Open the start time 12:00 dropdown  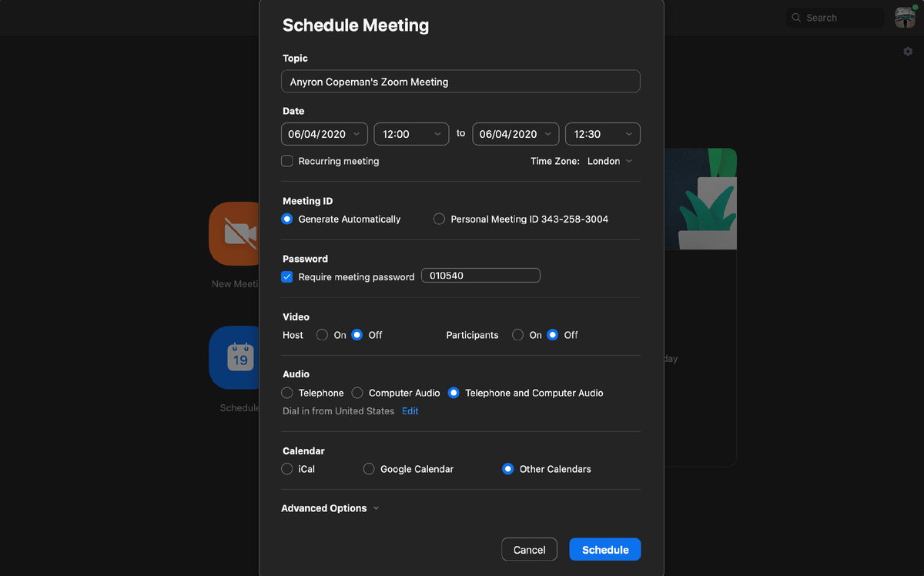tap(411, 134)
